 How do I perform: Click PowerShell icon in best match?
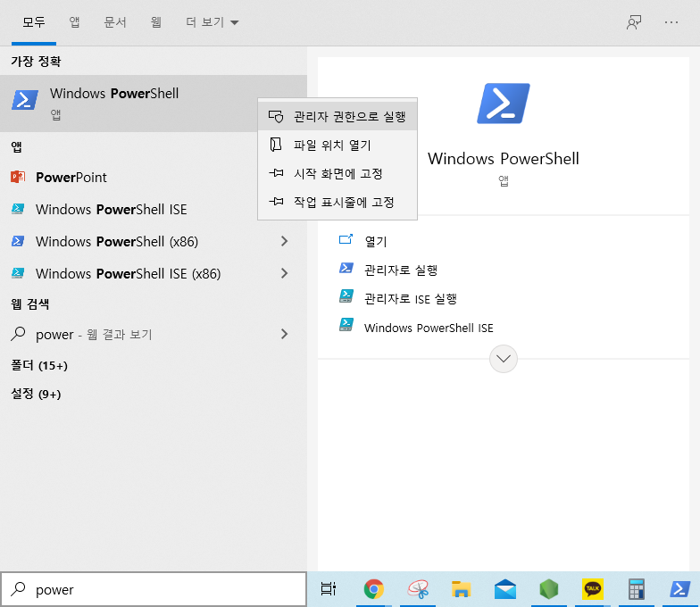tap(25, 100)
